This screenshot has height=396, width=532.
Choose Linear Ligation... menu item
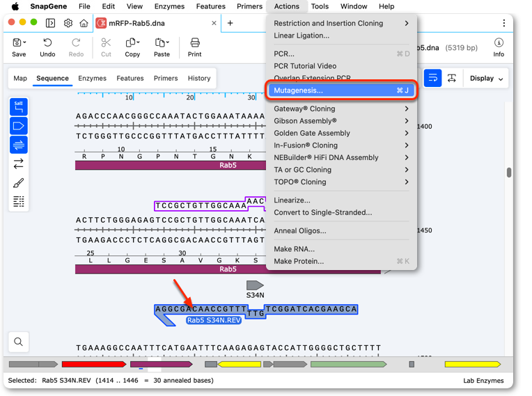341,35
